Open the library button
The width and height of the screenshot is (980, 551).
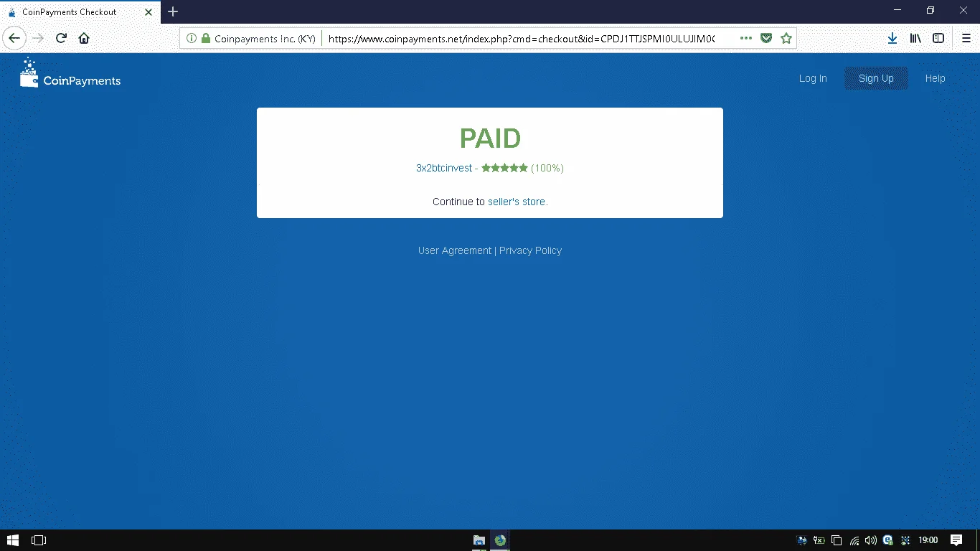pos(915,39)
